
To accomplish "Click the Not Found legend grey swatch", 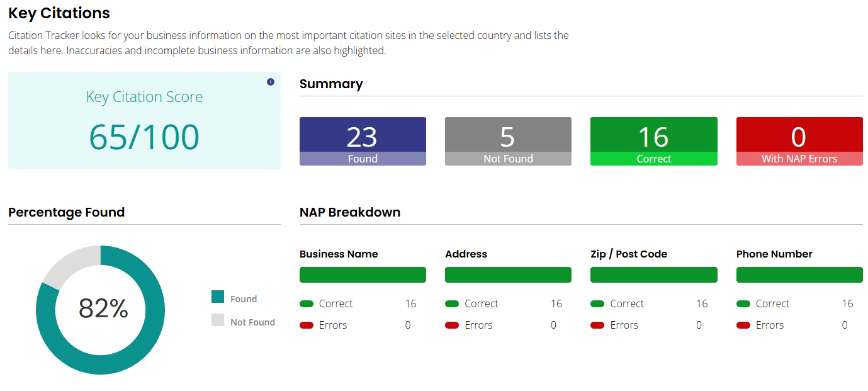I will pyautogui.click(x=218, y=320).
